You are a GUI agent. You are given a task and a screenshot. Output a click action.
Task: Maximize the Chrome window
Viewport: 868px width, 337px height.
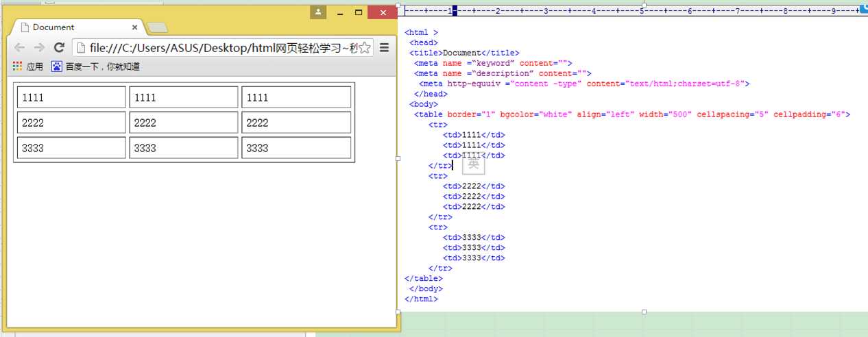(x=358, y=12)
